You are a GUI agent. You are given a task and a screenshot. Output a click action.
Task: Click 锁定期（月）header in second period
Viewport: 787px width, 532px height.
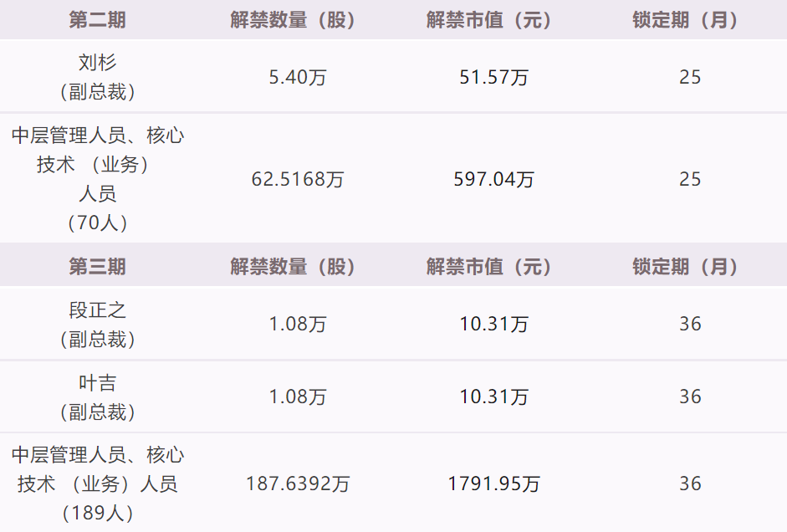pos(686,20)
